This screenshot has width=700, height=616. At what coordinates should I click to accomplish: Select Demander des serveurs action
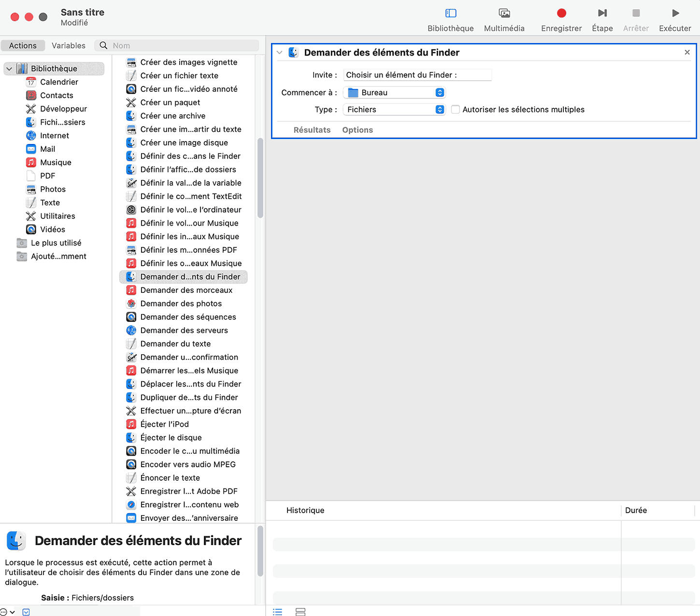tap(184, 330)
